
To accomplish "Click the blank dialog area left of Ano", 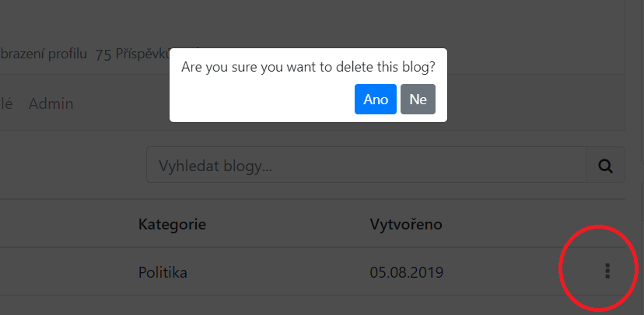I will pyautogui.click(x=264, y=100).
